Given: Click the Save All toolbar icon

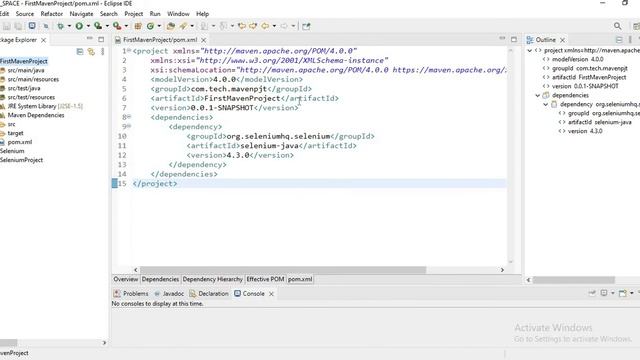Looking at the screenshot, I should (18, 26).
